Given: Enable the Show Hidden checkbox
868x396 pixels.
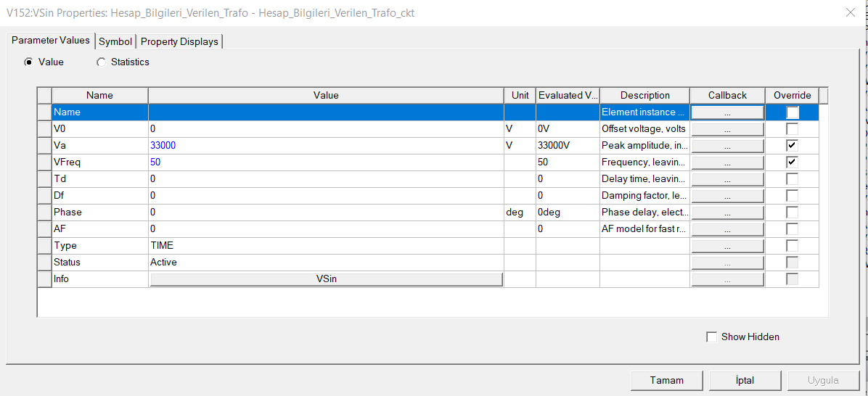Looking at the screenshot, I should point(711,337).
